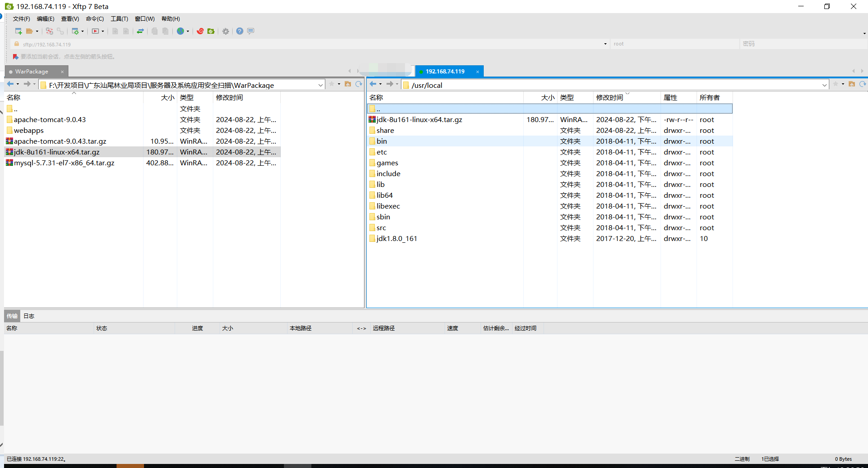Switch to the 日志 log tab
The image size is (868, 468).
coord(29,316)
